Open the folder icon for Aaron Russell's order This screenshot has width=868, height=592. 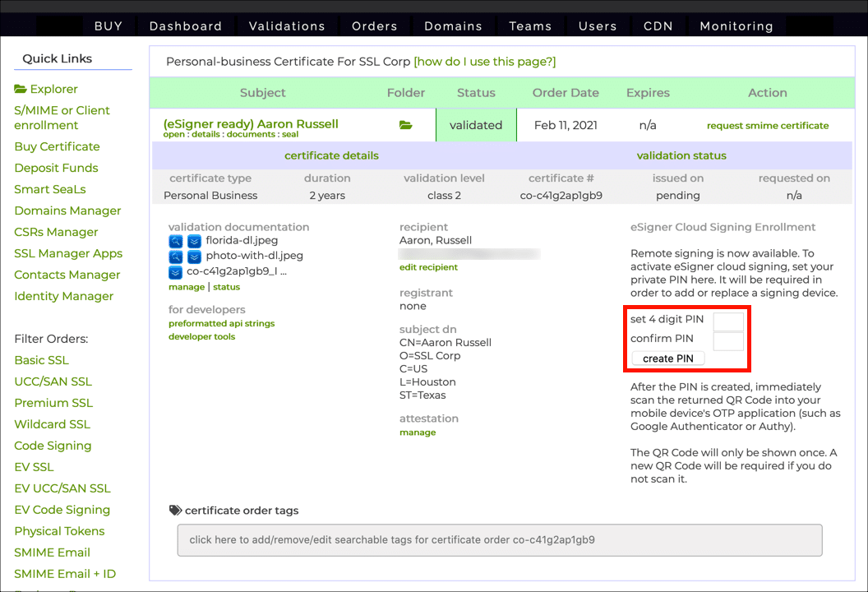point(405,125)
